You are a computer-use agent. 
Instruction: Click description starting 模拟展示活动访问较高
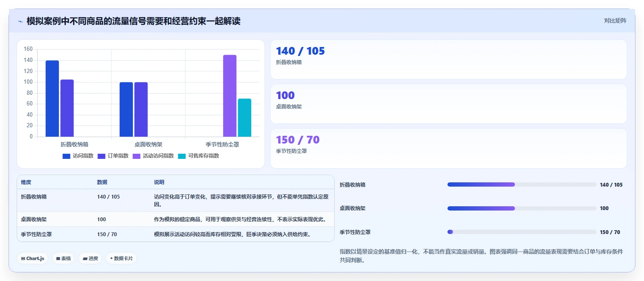pyautogui.click(x=232, y=234)
